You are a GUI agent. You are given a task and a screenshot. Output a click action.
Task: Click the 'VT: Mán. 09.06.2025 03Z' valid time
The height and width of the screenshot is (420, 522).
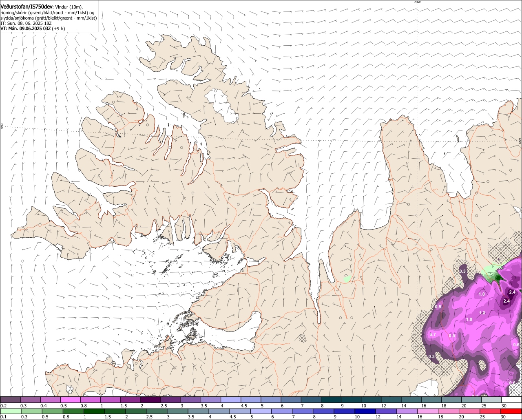25,29
